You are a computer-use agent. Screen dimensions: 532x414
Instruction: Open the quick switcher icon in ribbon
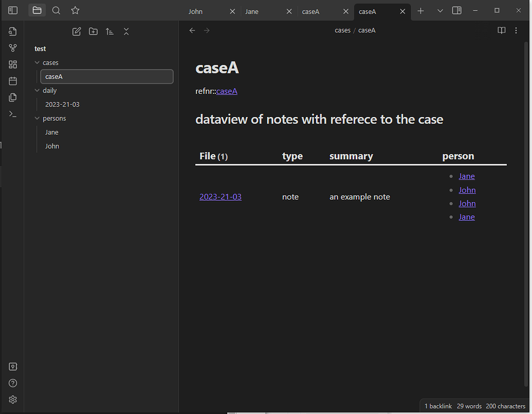[x=13, y=31]
